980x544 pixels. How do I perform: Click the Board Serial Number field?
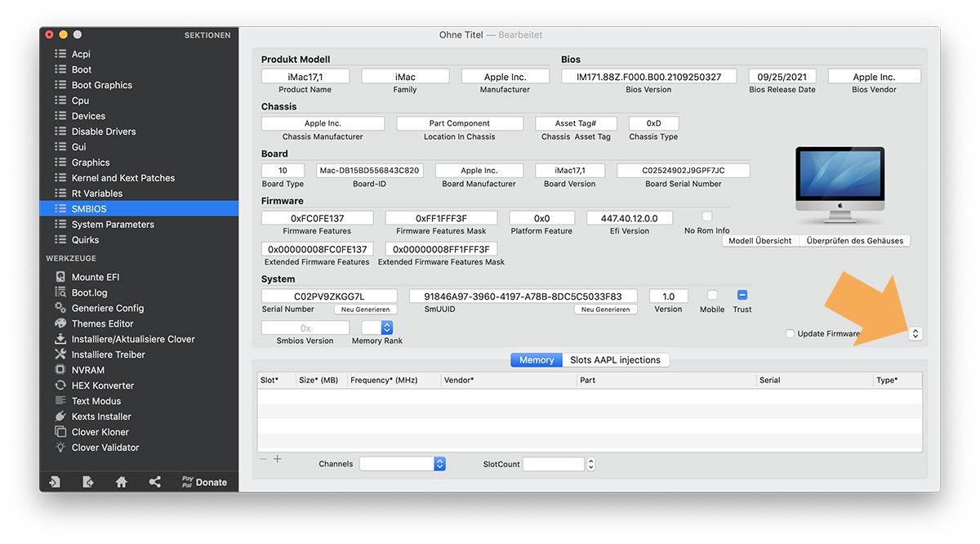point(683,171)
